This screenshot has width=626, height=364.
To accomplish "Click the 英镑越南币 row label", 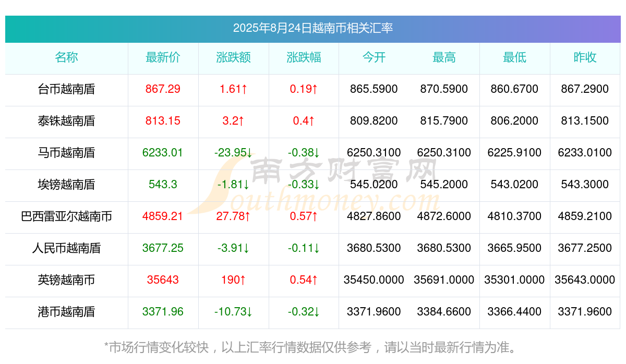I will click(66, 280).
